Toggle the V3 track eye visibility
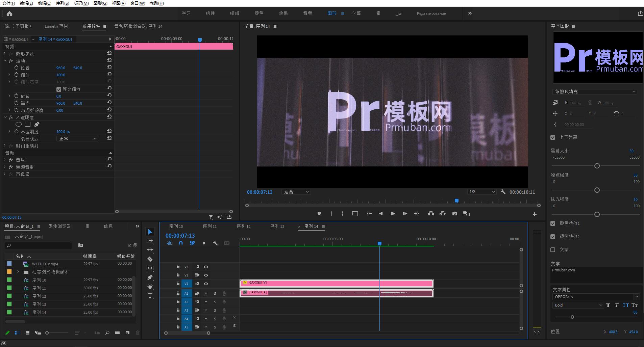Viewport: 644px width, 347px height. tap(206, 267)
